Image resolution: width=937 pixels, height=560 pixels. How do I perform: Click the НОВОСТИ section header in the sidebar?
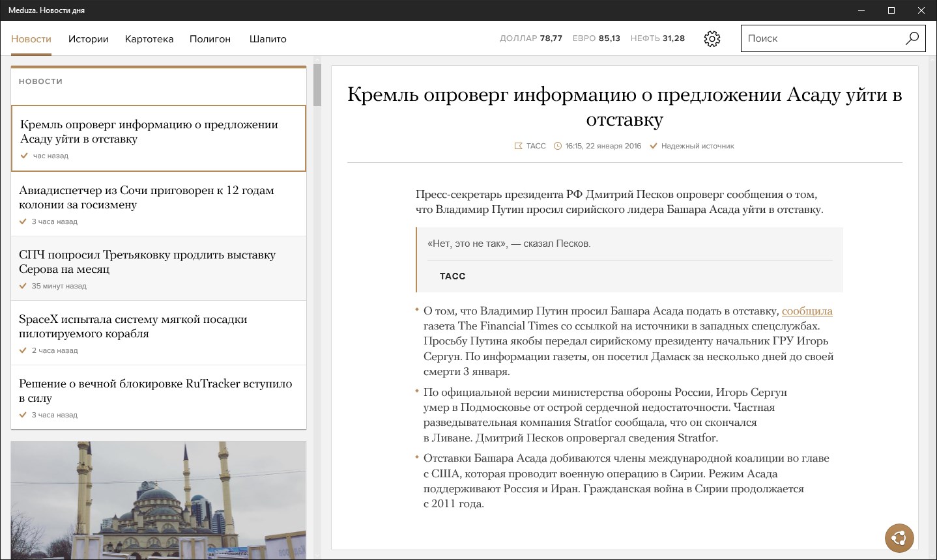pyautogui.click(x=40, y=81)
